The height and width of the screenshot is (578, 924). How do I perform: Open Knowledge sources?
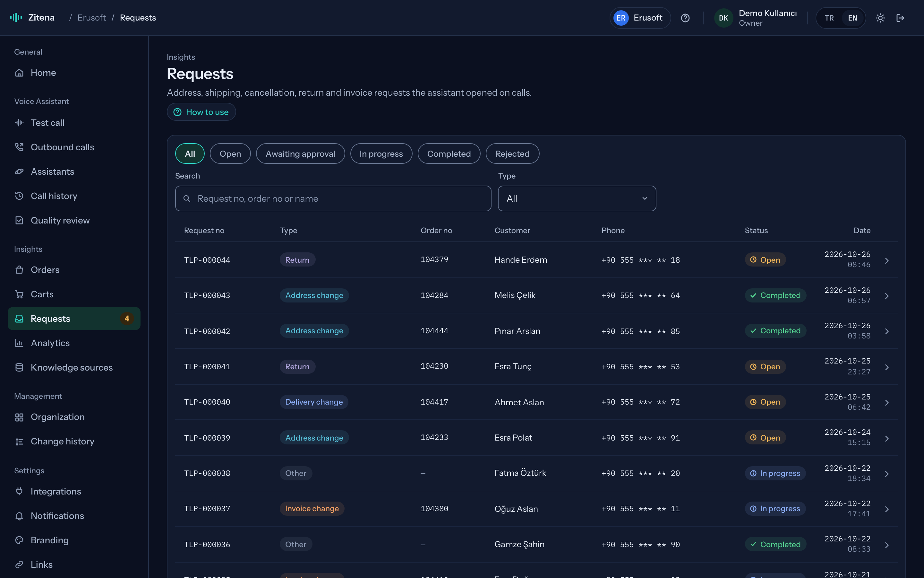tap(74, 368)
